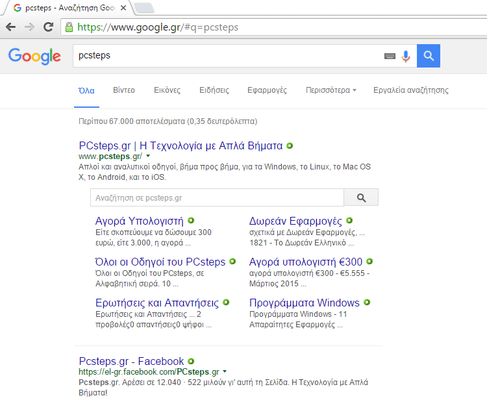Image resolution: width=487 pixels, height=400 pixels.
Task: Click green circle beside Προγράμματα Windows
Action: pyautogui.click(x=367, y=302)
